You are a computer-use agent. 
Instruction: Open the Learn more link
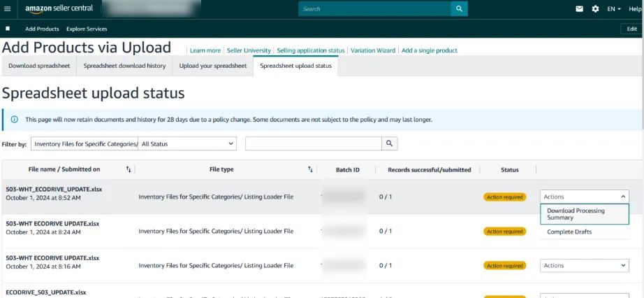click(205, 50)
